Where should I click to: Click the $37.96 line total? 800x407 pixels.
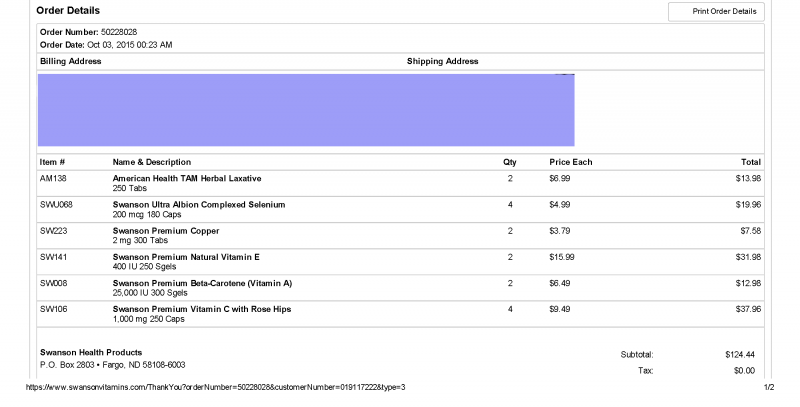748,309
